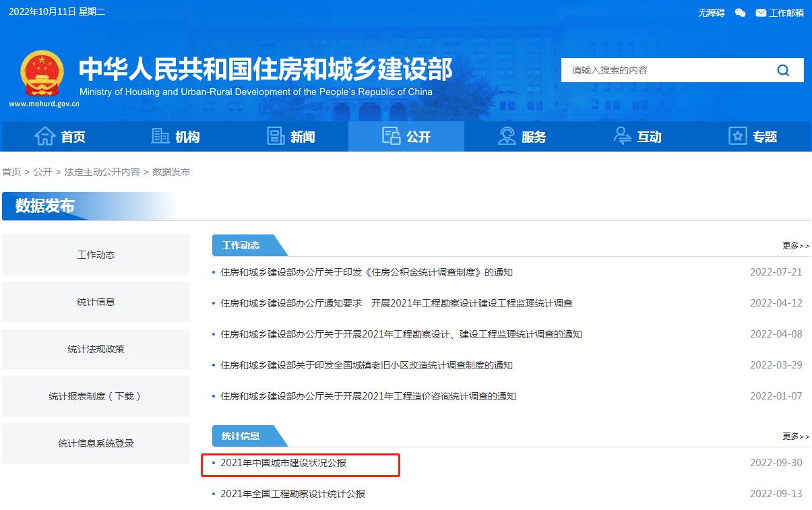Screen dimensions: 812x510
Task: Click the star icon beside 专题
Action: coord(738,136)
